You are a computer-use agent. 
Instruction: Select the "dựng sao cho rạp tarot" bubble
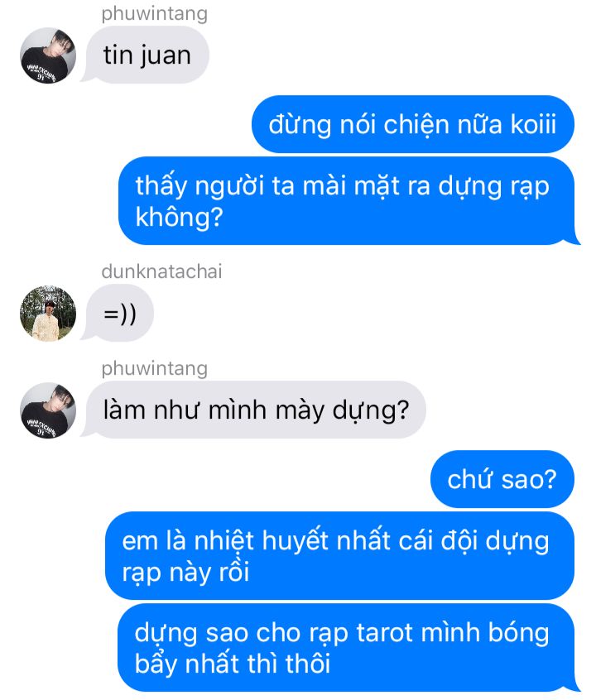348,648
